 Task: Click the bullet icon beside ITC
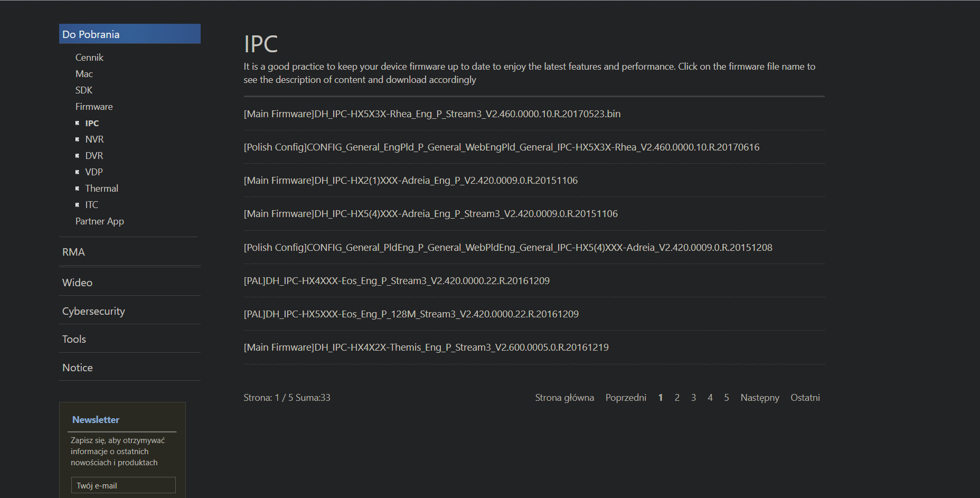77,205
